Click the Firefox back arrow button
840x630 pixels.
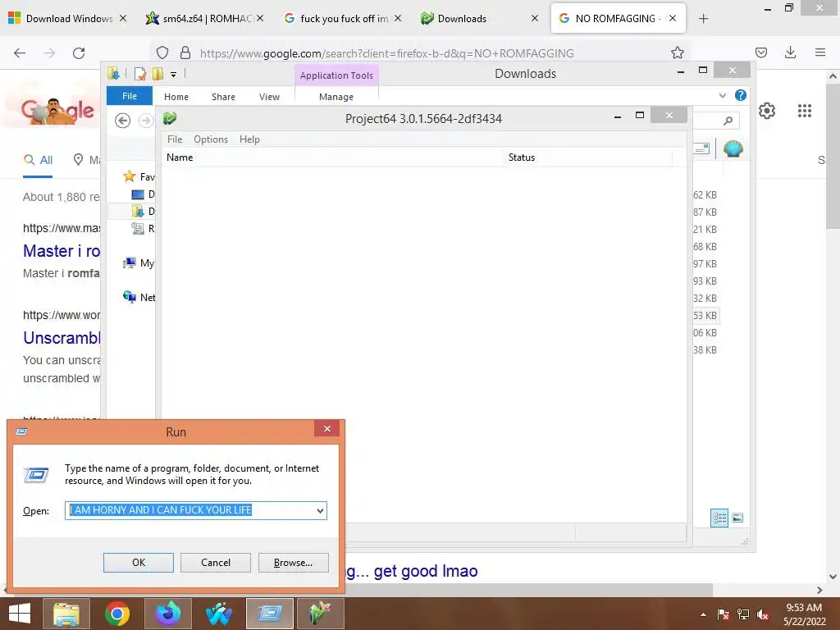click(20, 52)
